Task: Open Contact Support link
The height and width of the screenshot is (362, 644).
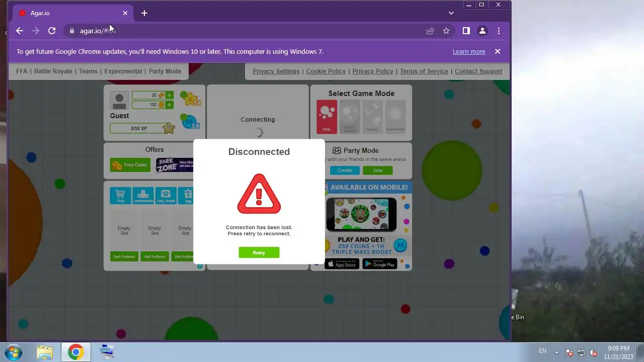Action: click(478, 71)
